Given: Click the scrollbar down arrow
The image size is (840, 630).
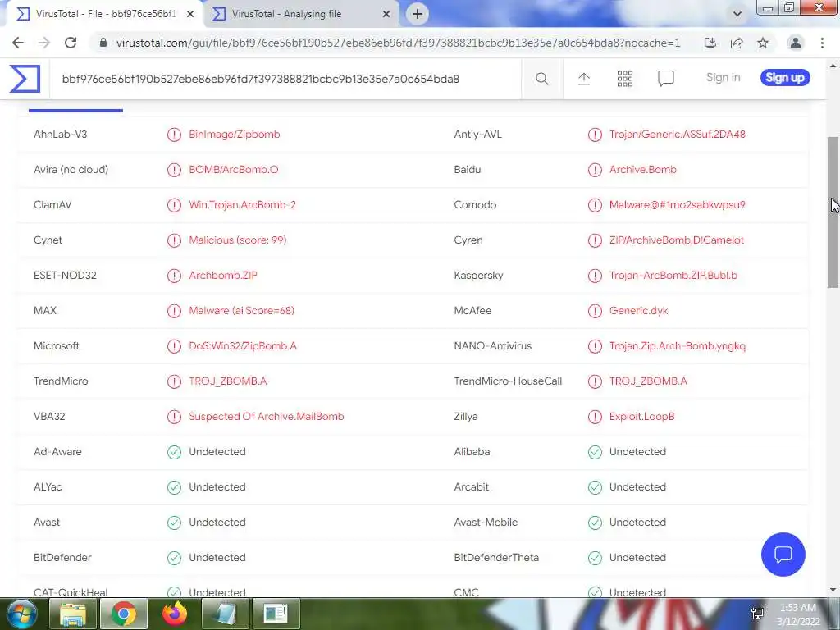Looking at the screenshot, I should pyautogui.click(x=833, y=590).
